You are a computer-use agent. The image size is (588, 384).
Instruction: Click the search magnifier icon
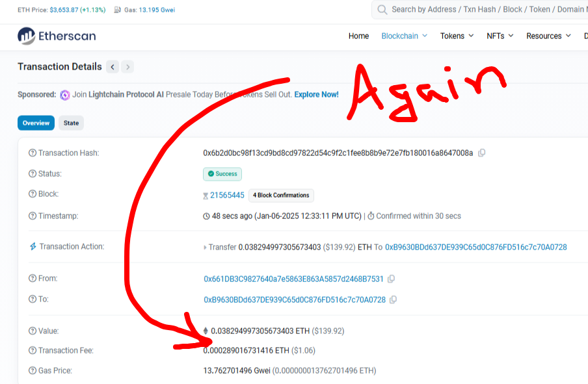[x=382, y=9]
